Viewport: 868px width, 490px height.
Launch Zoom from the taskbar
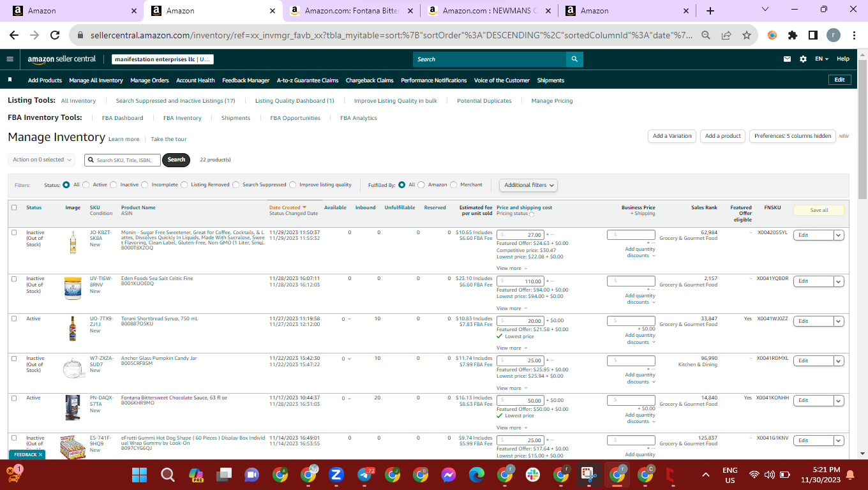click(336, 475)
